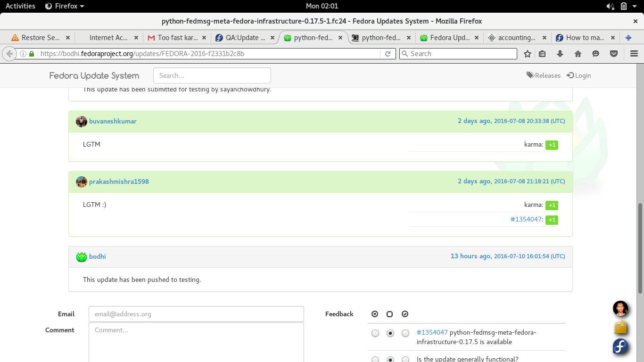The width and height of the screenshot is (644, 362).
Task: Open the system power menu icon
Action: pos(635,6)
